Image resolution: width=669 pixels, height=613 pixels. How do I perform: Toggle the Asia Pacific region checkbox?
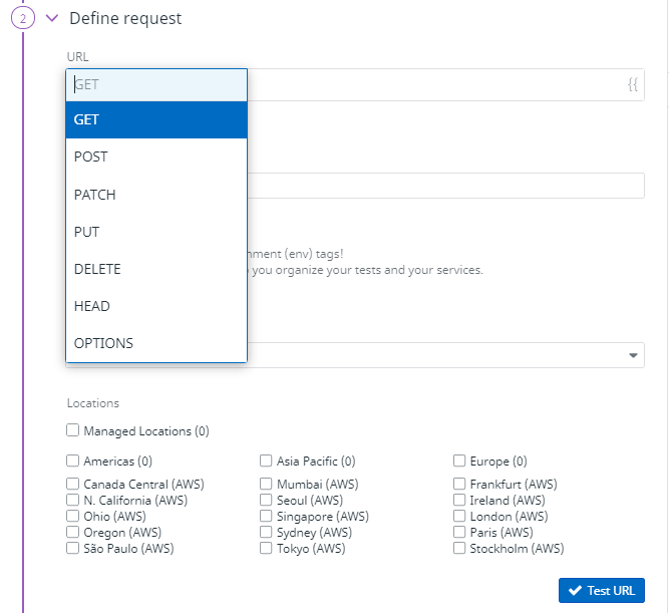(266, 461)
